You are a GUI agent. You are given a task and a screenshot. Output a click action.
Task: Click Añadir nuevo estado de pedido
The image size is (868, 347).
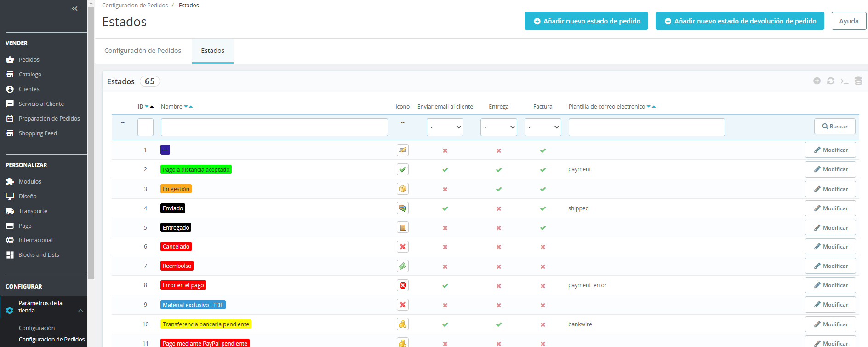pyautogui.click(x=586, y=21)
